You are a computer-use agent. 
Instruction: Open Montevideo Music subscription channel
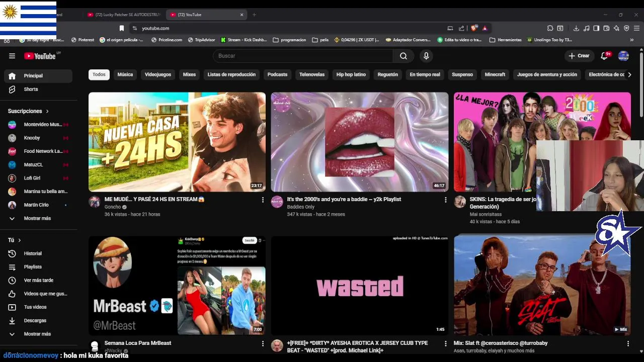click(x=38, y=124)
